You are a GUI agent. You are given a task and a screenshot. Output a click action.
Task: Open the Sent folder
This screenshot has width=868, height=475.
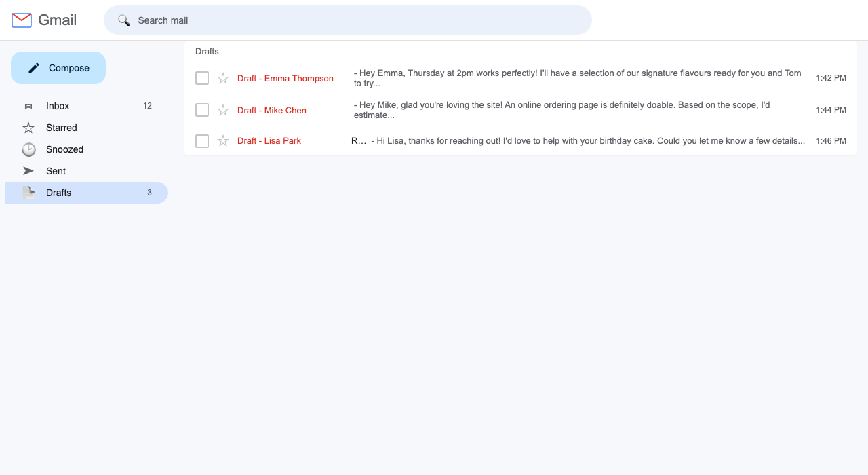coord(87,171)
